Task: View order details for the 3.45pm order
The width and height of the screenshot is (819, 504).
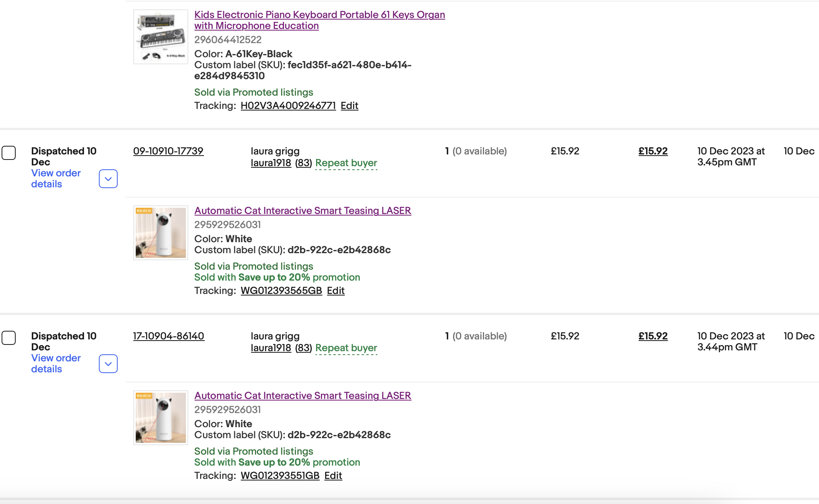Action: 56,179
